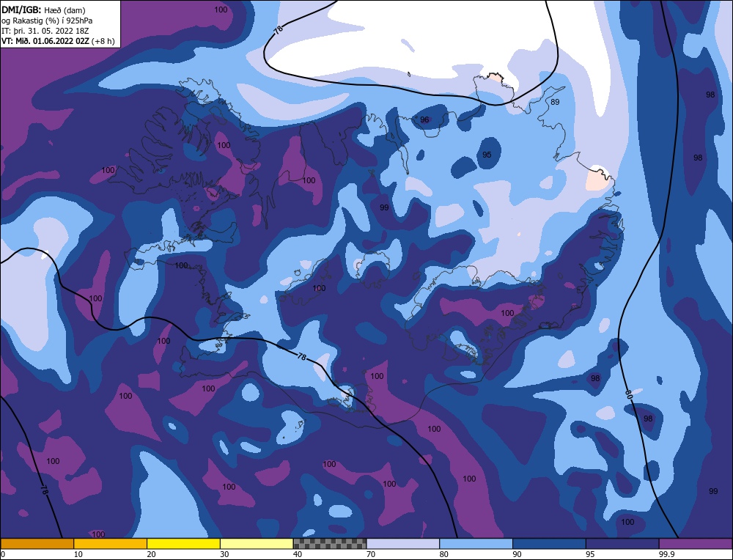Click the '95' humidity value on the map
Screen dimensions: 733x560
click(487, 155)
